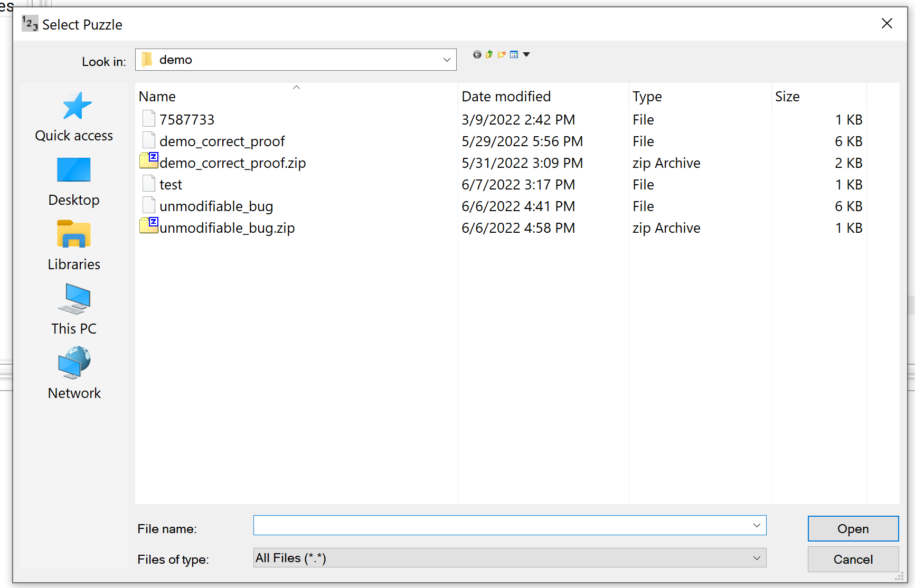
Task: Open the Files of type dropdown
Action: tap(757, 558)
